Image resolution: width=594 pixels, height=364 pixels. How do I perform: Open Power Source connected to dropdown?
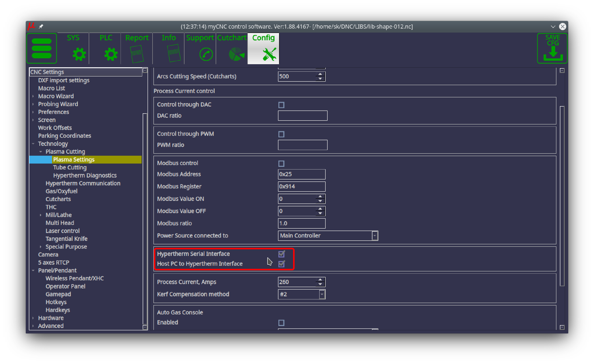click(x=374, y=236)
